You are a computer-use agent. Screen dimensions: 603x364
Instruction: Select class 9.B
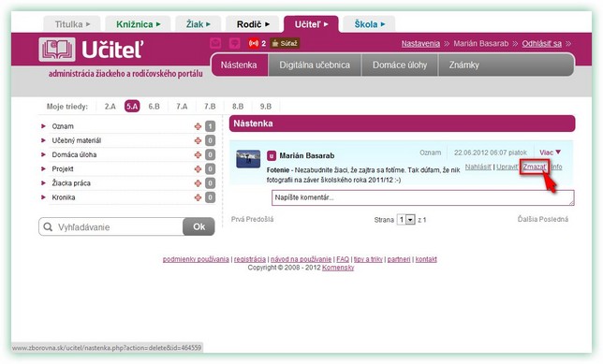[265, 107]
